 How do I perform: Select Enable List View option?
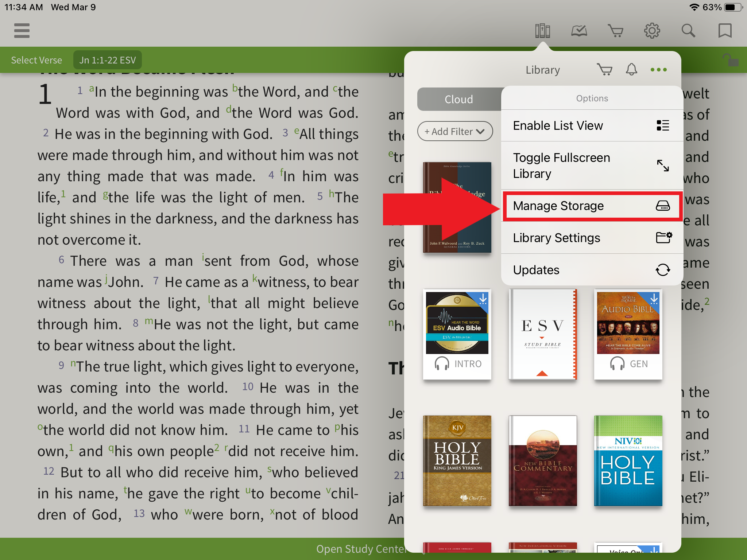click(x=592, y=125)
